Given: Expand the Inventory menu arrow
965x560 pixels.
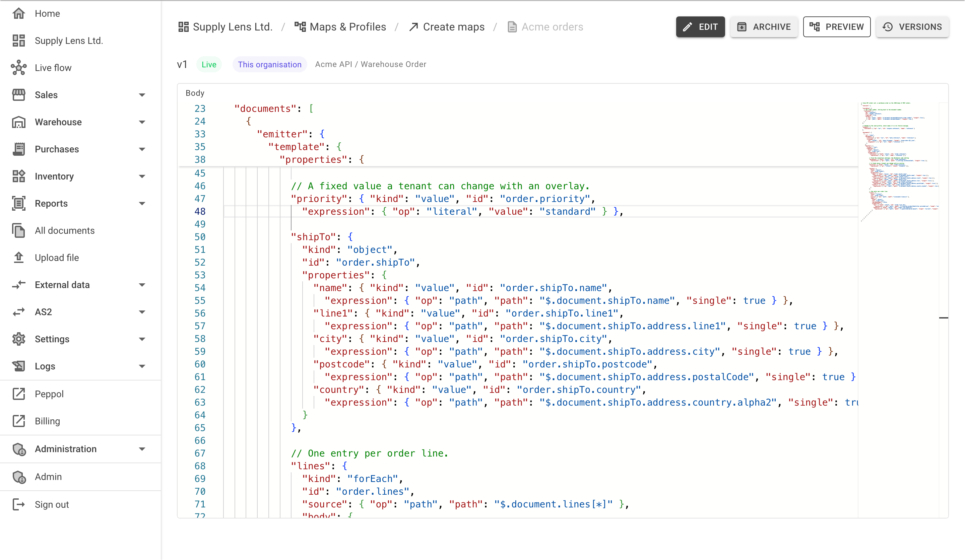Looking at the screenshot, I should pyautogui.click(x=142, y=177).
